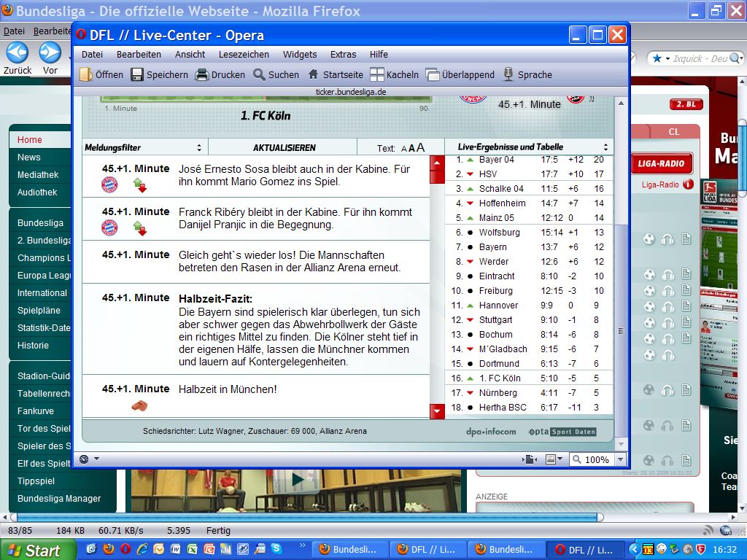Open the Datei menu in Firefox window
The image size is (747, 560).
tap(15, 31)
